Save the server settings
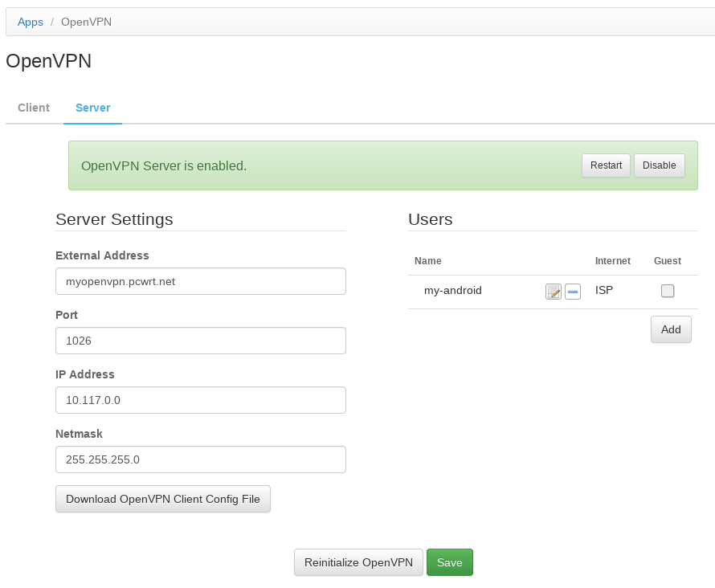The image size is (715, 588). tap(450, 562)
